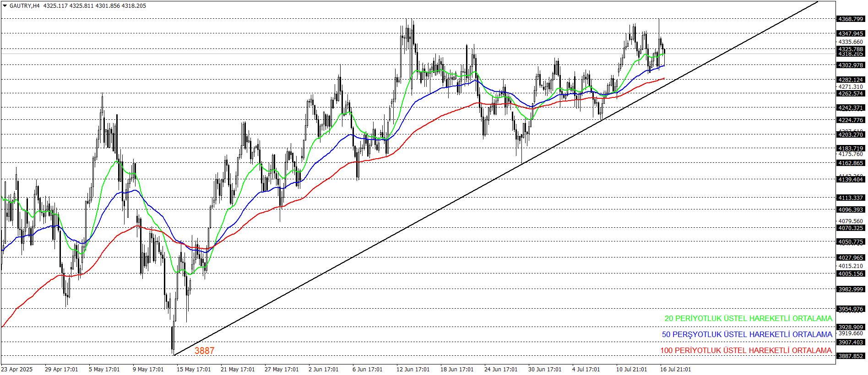Select the 4113.337 price level label
This screenshot has height=375, width=868.
(x=851, y=198)
